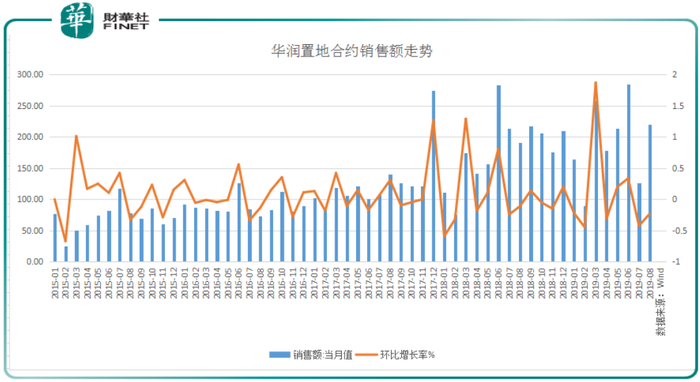Screen dimensions: 700x382
Task: Click the orange line low point at 2015-02
Action: [x=66, y=241]
